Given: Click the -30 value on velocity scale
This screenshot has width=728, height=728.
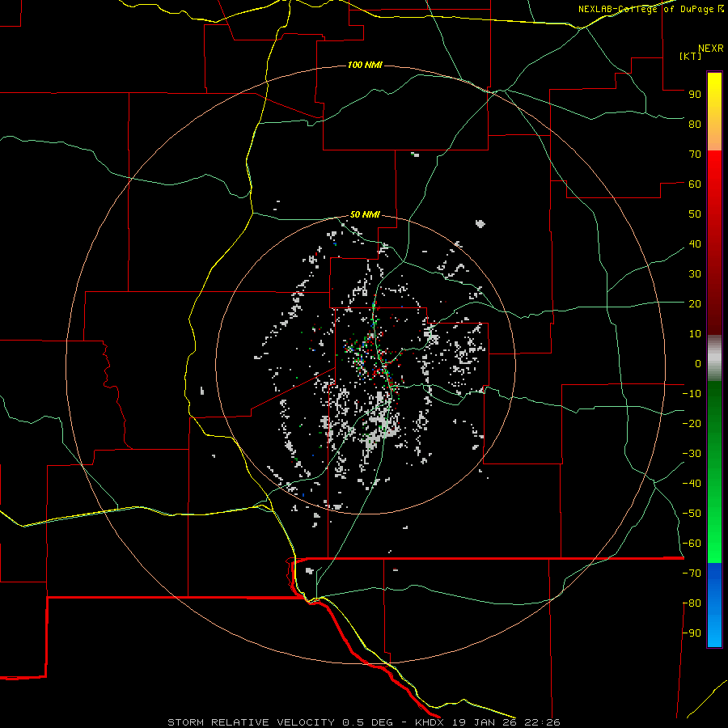Looking at the screenshot, I should [x=692, y=454].
